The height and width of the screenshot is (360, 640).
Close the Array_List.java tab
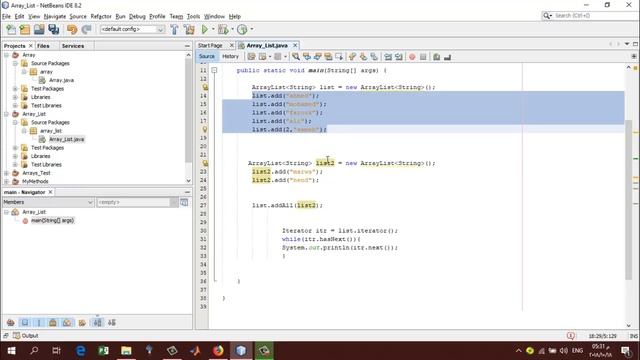pyautogui.click(x=295, y=45)
